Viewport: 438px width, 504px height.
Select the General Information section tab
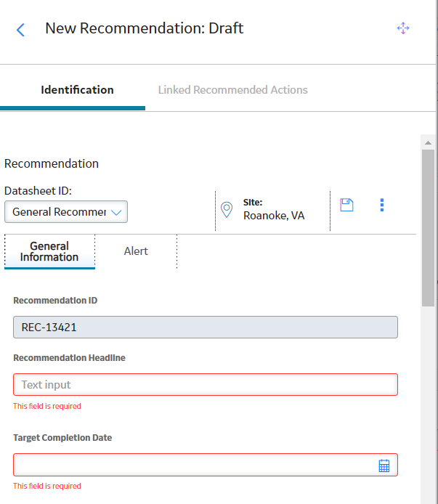tap(49, 251)
